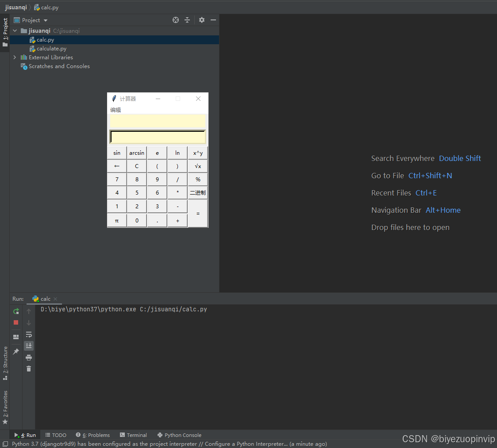Click the locate/scroll-from-source target icon
The image size is (497, 448).
point(176,20)
